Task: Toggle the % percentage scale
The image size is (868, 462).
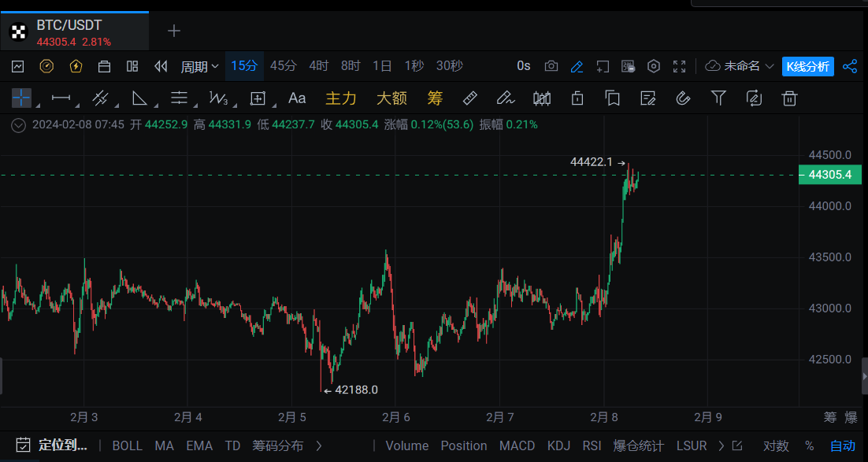Action: click(x=809, y=445)
